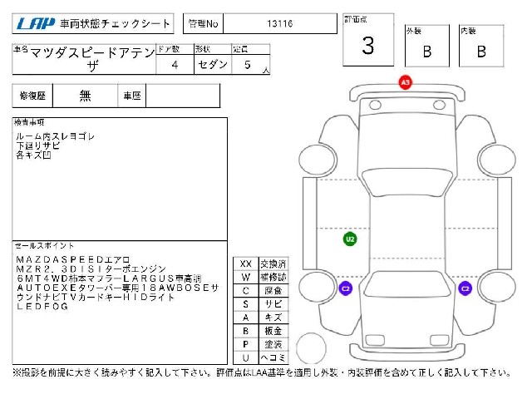Click the red A3 scratch marker on bumper
Screen dimensions: 532x399
click(x=405, y=82)
